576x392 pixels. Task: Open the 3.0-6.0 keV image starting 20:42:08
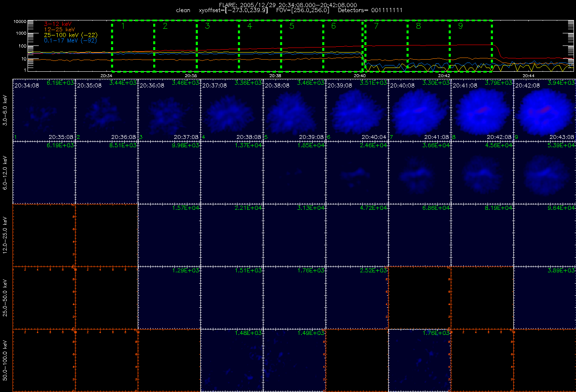[x=544, y=110]
